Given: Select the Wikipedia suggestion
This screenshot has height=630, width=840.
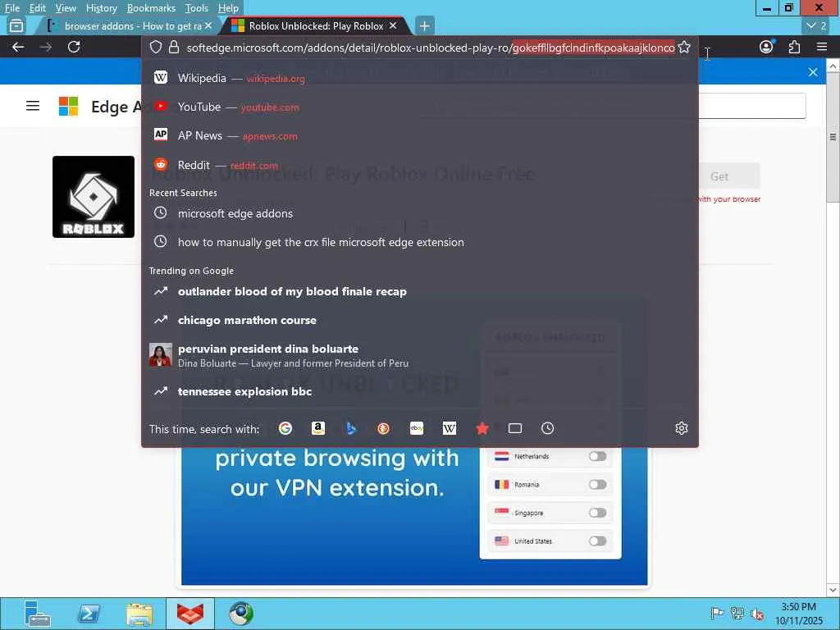Looking at the screenshot, I should [419, 78].
